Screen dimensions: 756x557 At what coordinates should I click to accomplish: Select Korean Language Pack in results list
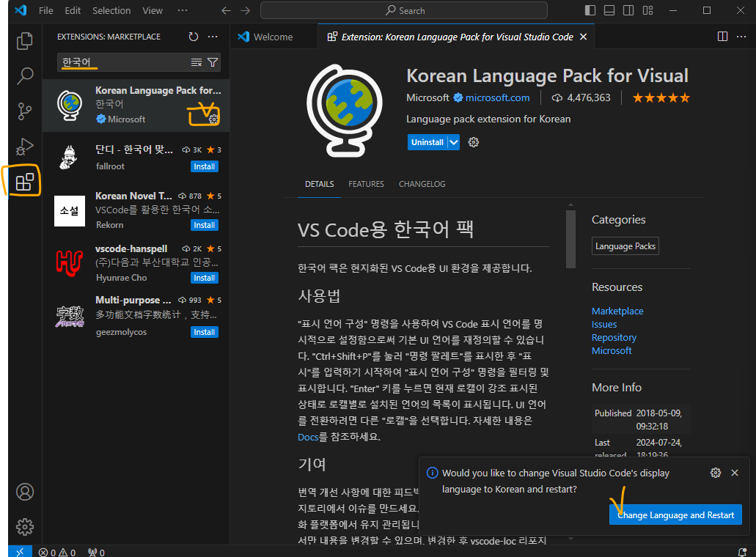pyautogui.click(x=136, y=105)
